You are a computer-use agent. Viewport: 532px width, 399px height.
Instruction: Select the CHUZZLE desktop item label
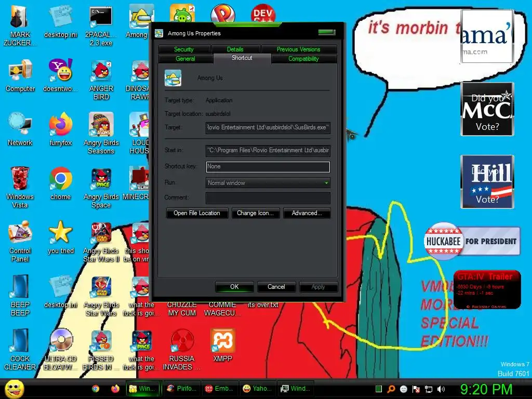pos(182,309)
